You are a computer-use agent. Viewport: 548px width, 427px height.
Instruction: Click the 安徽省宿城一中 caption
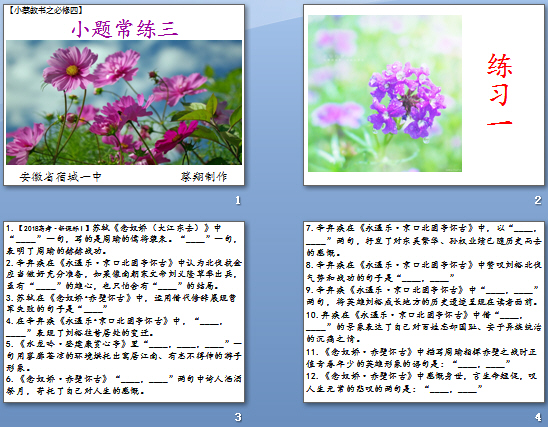coord(60,177)
